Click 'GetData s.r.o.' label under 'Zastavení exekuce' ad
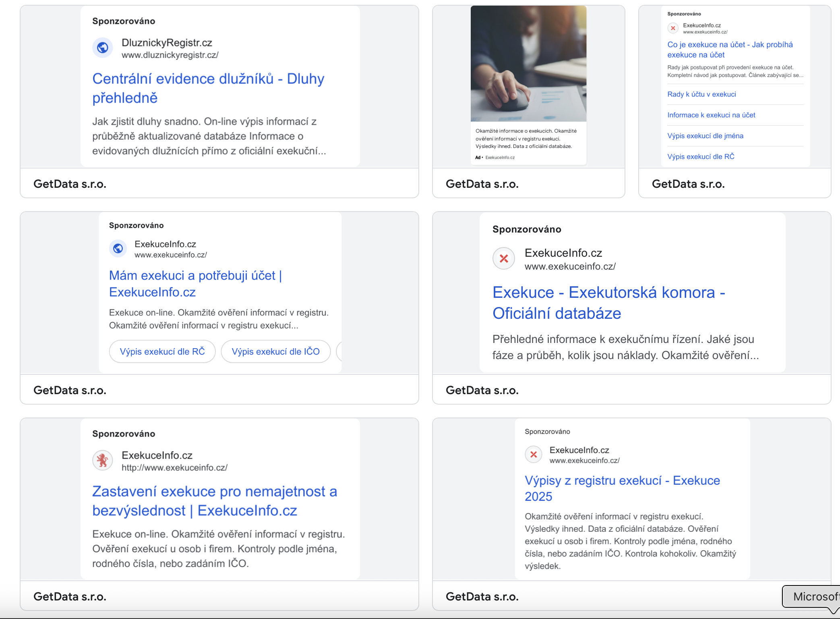This screenshot has height=619, width=840. pos(70,596)
